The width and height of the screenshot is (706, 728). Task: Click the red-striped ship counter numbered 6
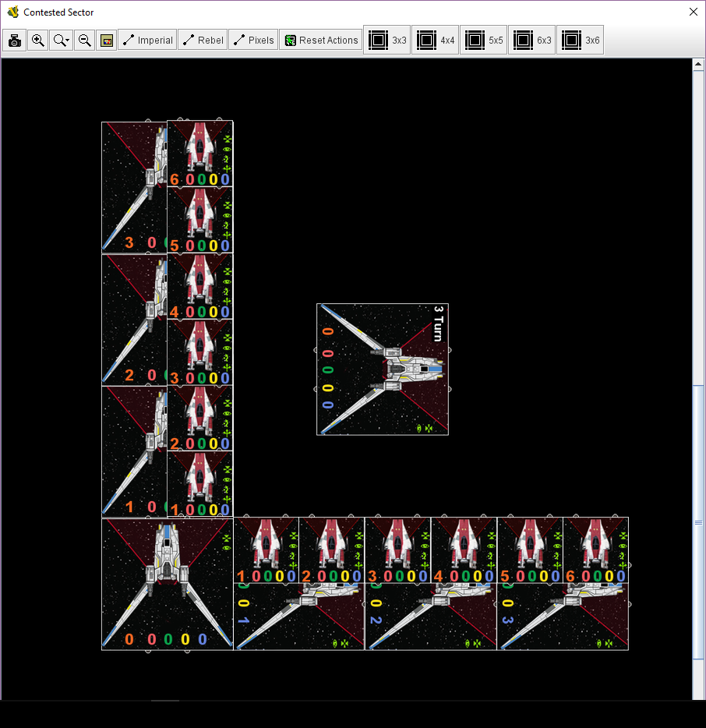coord(199,152)
